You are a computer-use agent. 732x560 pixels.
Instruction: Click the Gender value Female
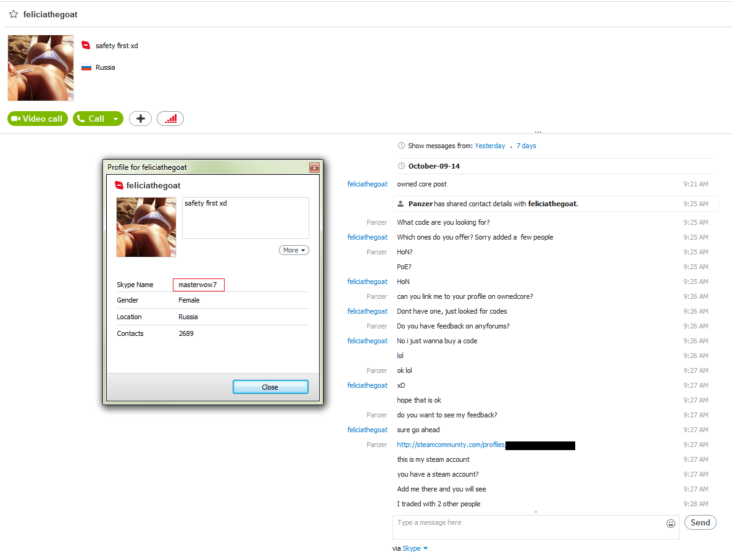(189, 300)
